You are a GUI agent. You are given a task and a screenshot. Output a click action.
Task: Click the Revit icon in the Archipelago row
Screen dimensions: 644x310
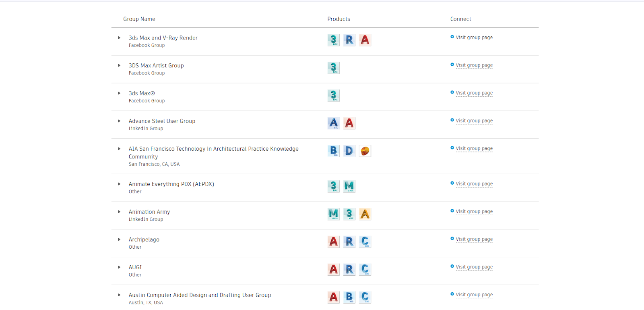point(349,242)
